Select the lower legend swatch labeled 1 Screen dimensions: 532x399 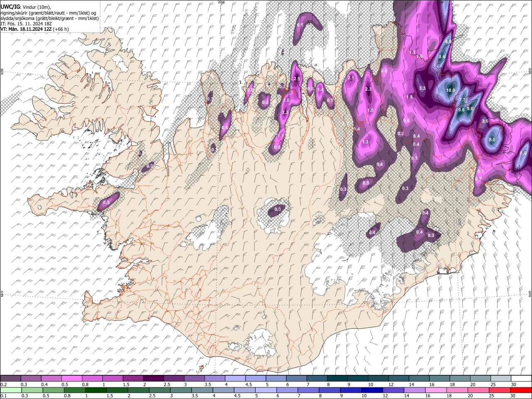[x=96, y=390]
